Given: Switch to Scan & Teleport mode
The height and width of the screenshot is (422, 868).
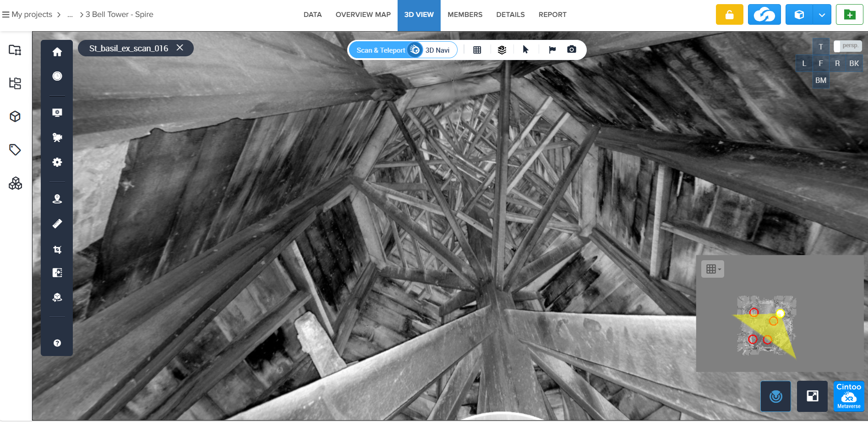Looking at the screenshot, I should tap(381, 50).
